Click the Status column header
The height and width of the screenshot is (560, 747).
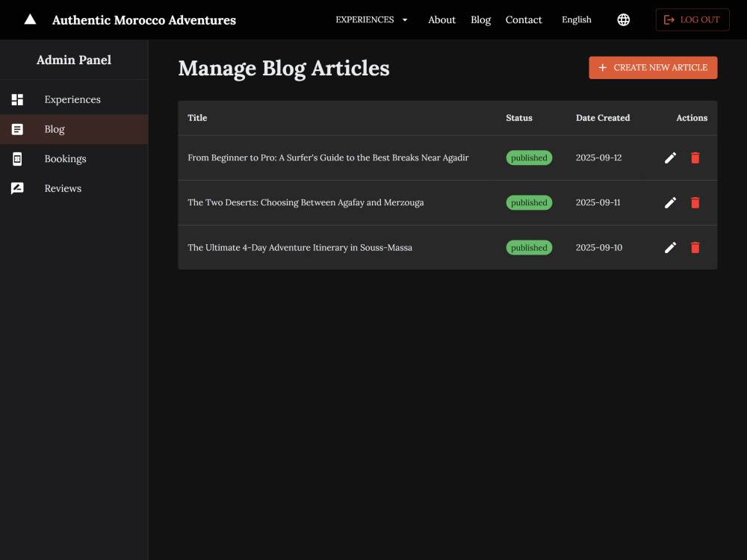click(519, 118)
